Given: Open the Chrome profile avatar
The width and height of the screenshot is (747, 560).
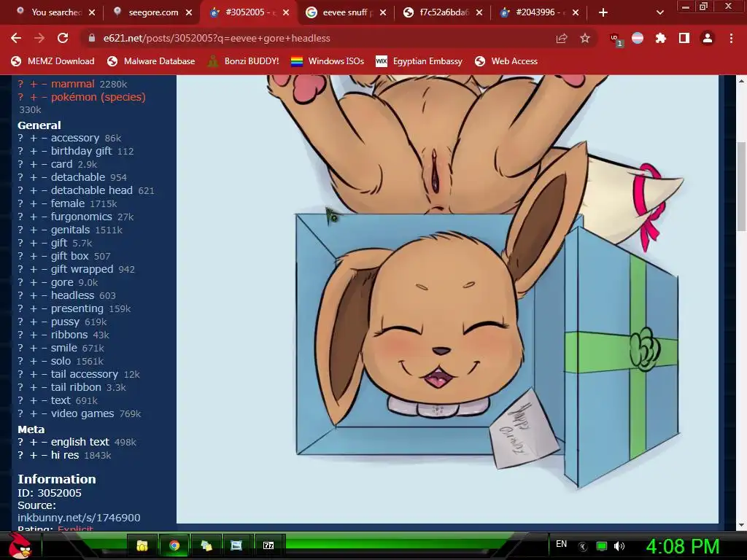Looking at the screenshot, I should (x=708, y=38).
